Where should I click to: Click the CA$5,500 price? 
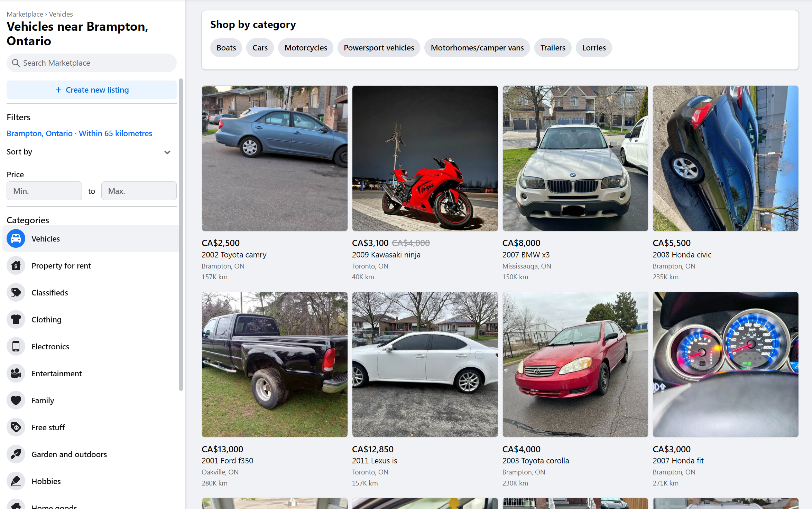tap(672, 243)
